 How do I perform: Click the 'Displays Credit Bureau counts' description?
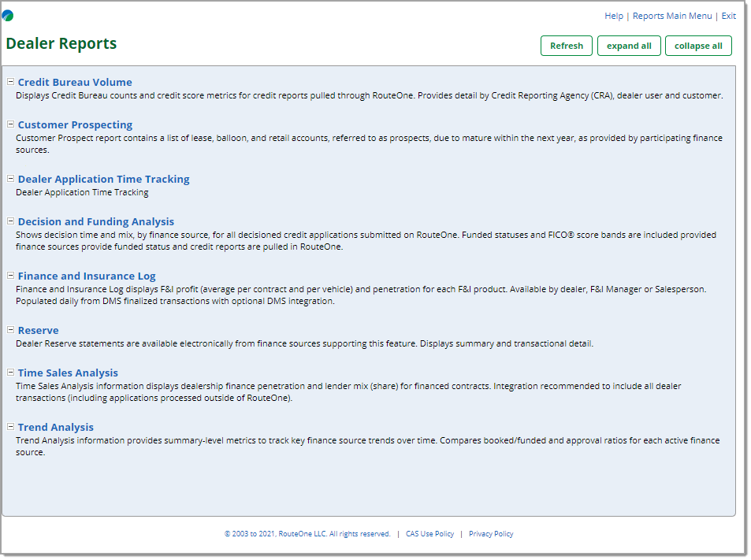pos(370,96)
